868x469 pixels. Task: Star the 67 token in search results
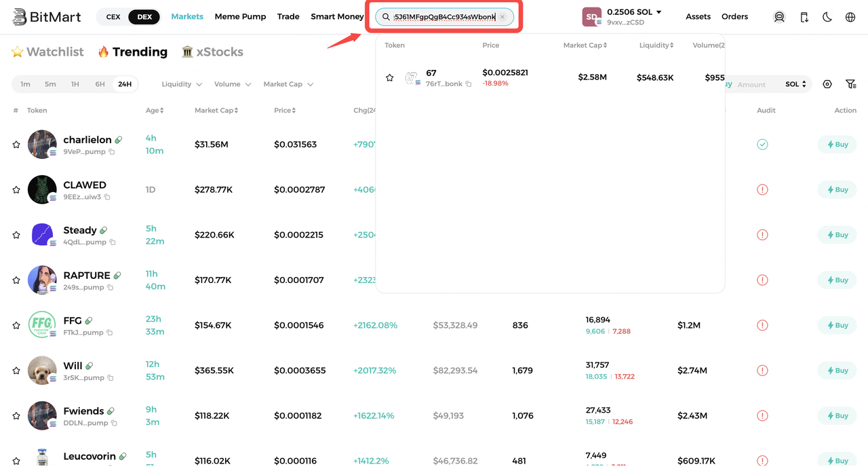click(390, 78)
